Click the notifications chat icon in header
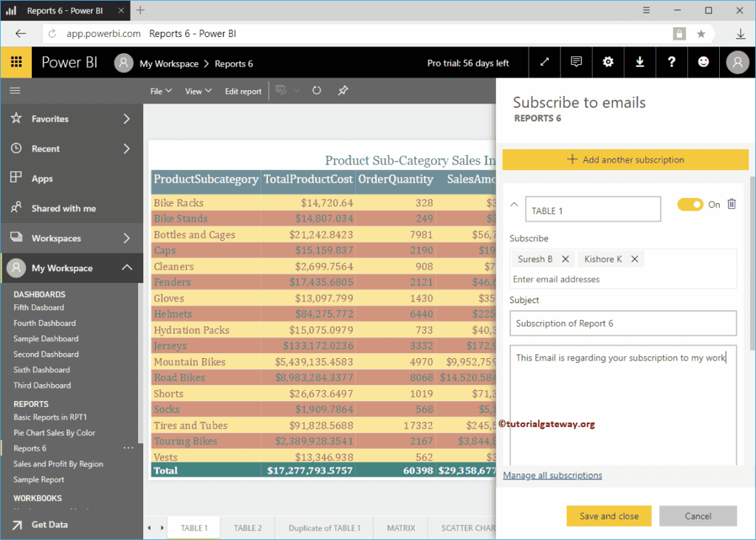 [577, 63]
